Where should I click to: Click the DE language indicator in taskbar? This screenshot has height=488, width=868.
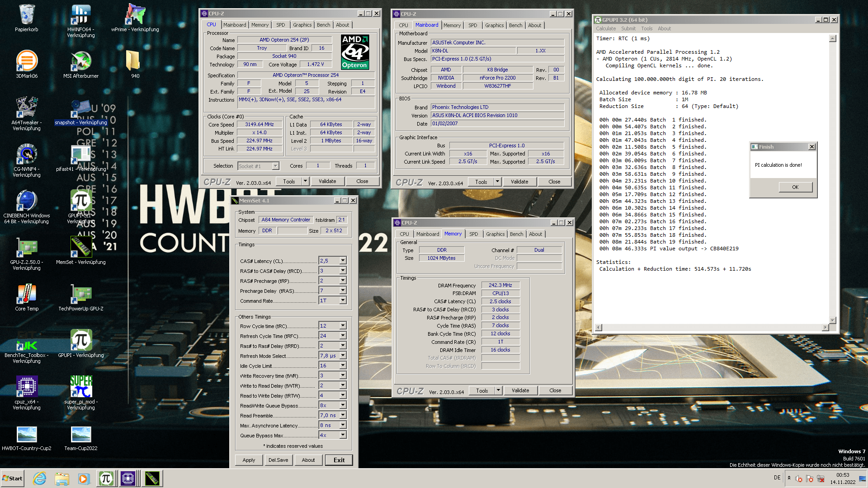tap(777, 478)
